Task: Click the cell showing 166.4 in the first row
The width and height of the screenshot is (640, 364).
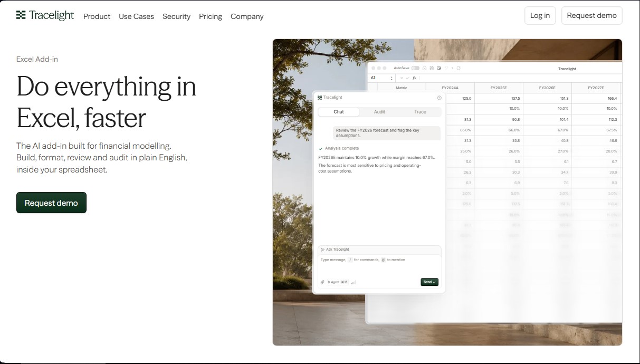Action: [x=596, y=98]
